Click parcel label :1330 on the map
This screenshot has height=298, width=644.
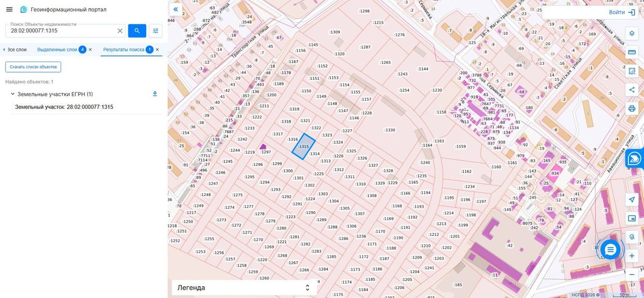tap(390, 130)
